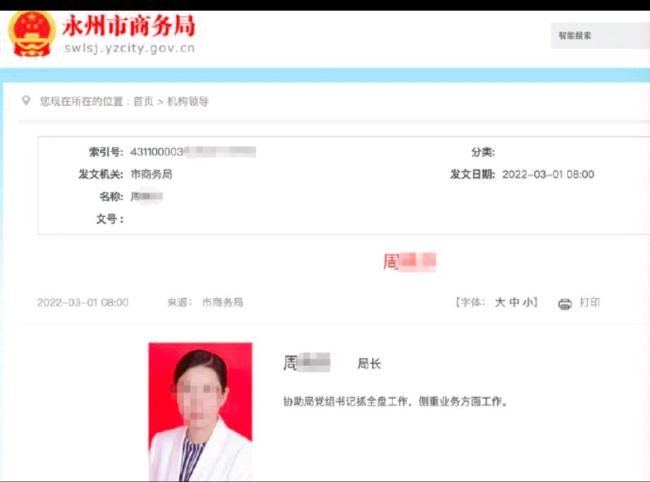Set font size to 小
The image size is (650, 482).
pyautogui.click(x=528, y=303)
